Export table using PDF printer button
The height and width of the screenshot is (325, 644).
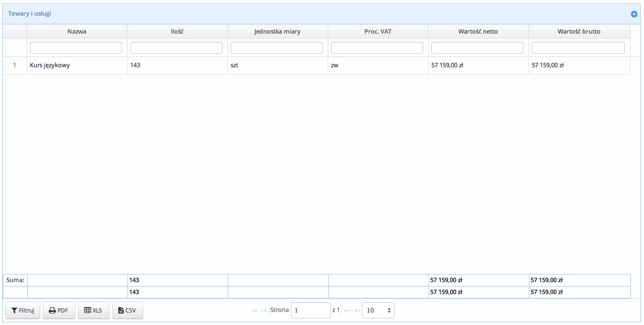[59, 310]
